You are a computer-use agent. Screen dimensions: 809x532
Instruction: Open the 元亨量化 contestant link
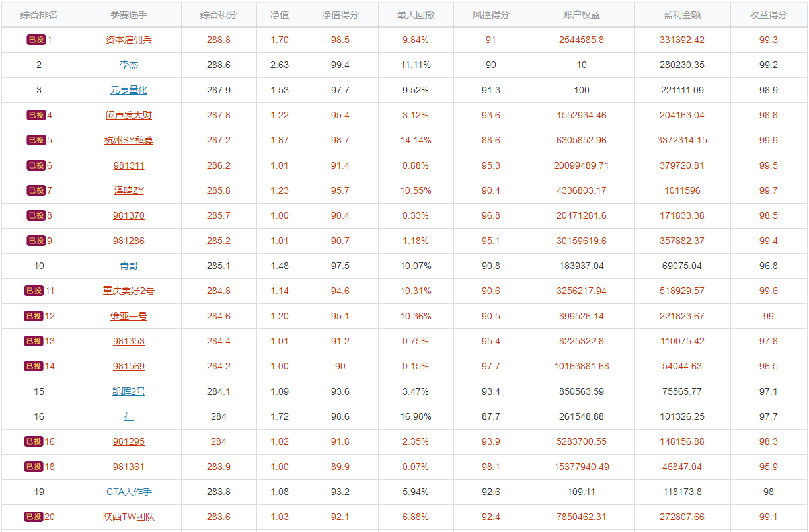(x=129, y=90)
